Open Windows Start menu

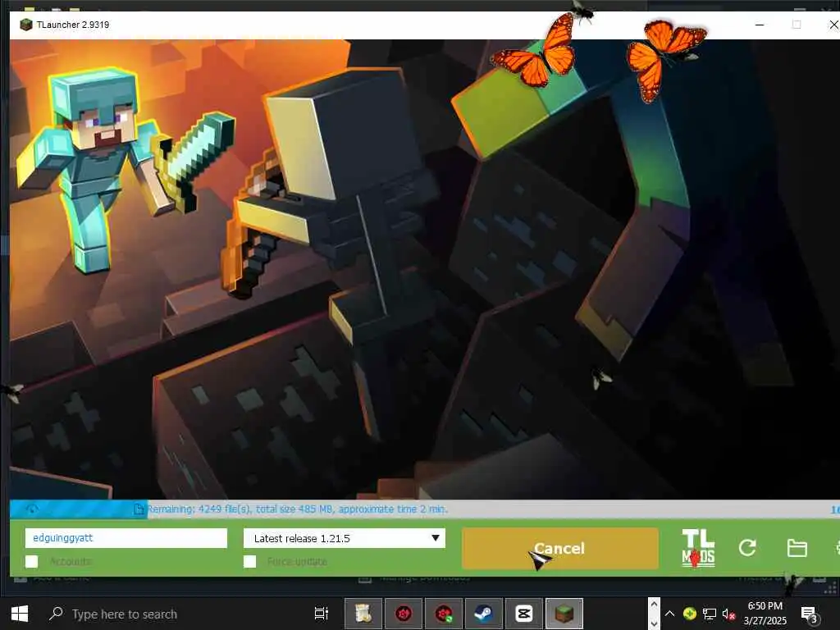[20, 614]
